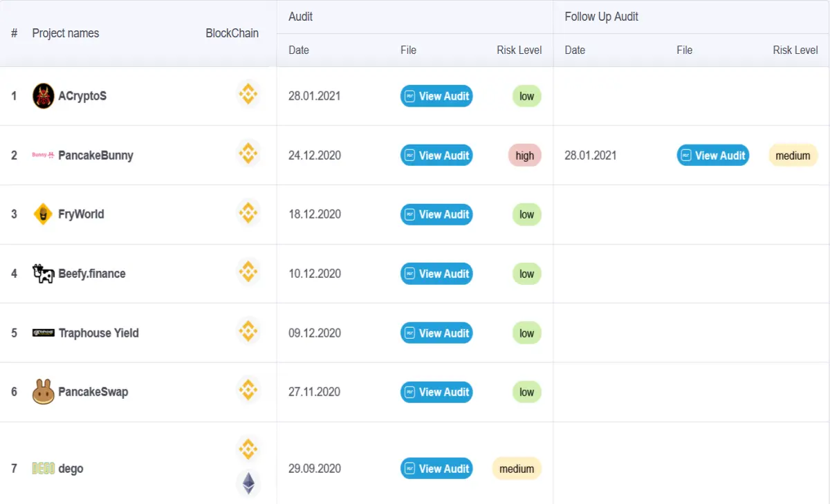830x504 pixels.
Task: Click the PancakeSwap project name
Action: tap(93, 392)
